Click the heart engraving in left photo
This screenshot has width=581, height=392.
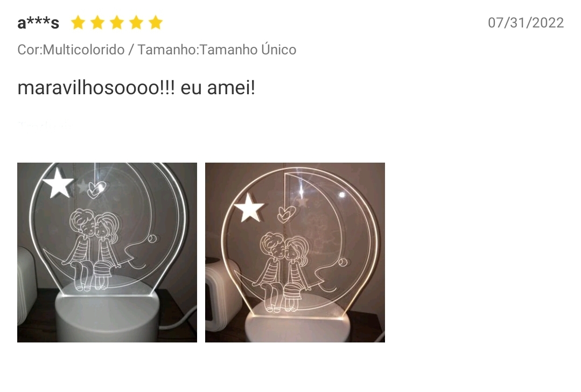point(97,190)
